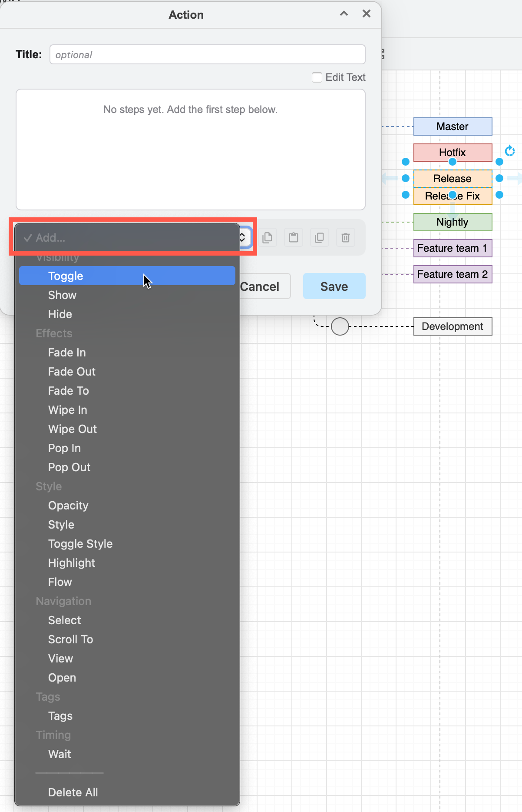The image size is (522, 812).
Task: Choose Opacity style action
Action: 127,505
